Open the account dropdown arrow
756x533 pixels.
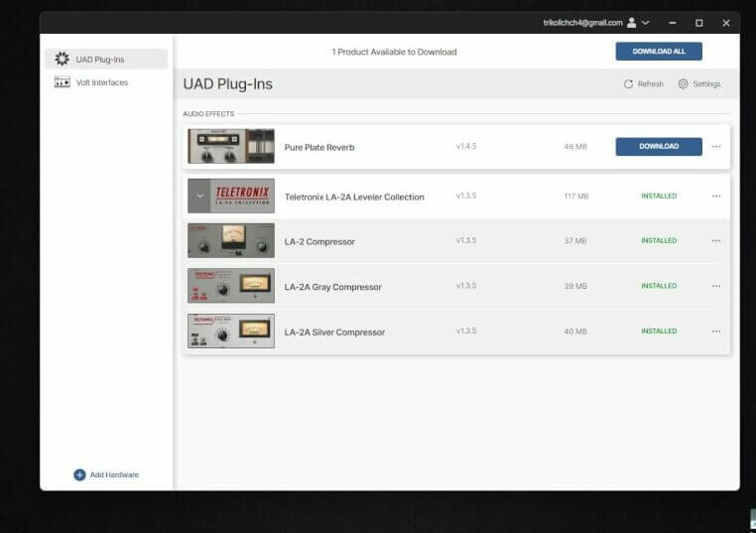(x=646, y=23)
